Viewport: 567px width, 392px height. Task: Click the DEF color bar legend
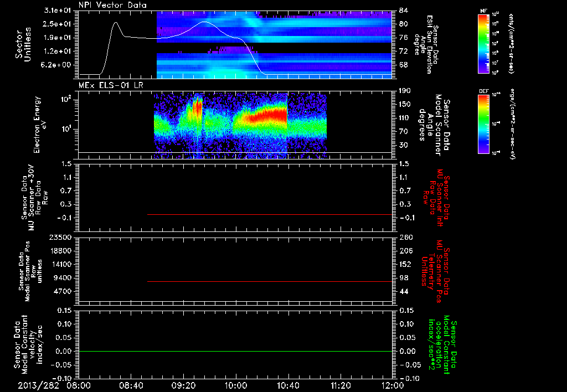[x=484, y=124]
